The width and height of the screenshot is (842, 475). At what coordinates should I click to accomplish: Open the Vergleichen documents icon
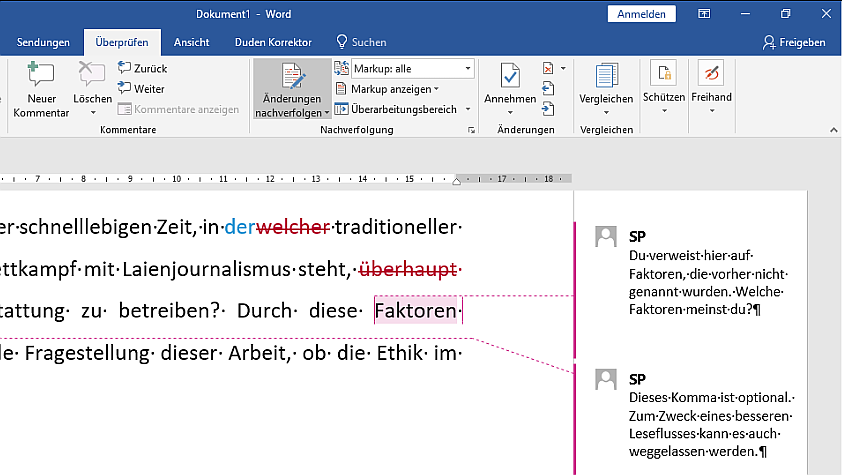tap(606, 78)
